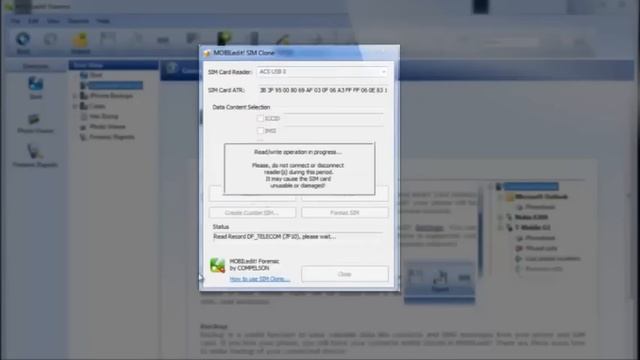Open the SIM Card Reader dropdown
The height and width of the screenshot is (360, 640).
pyautogui.click(x=322, y=72)
